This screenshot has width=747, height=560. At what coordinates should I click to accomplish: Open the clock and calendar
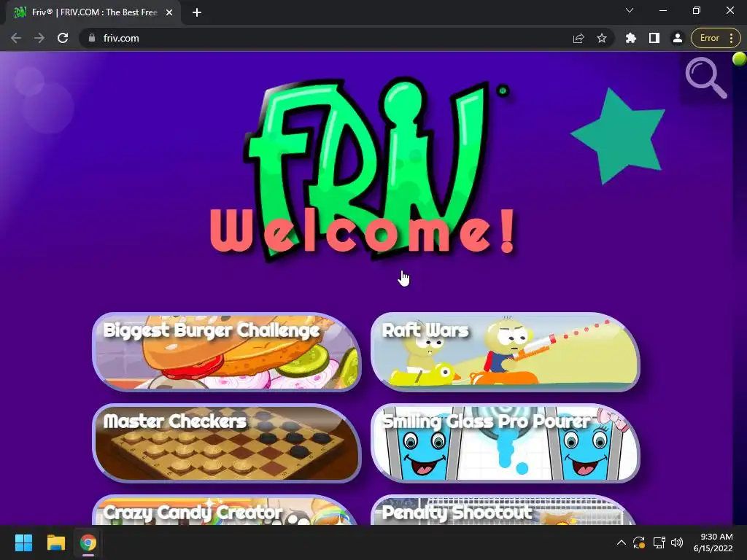(x=713, y=542)
